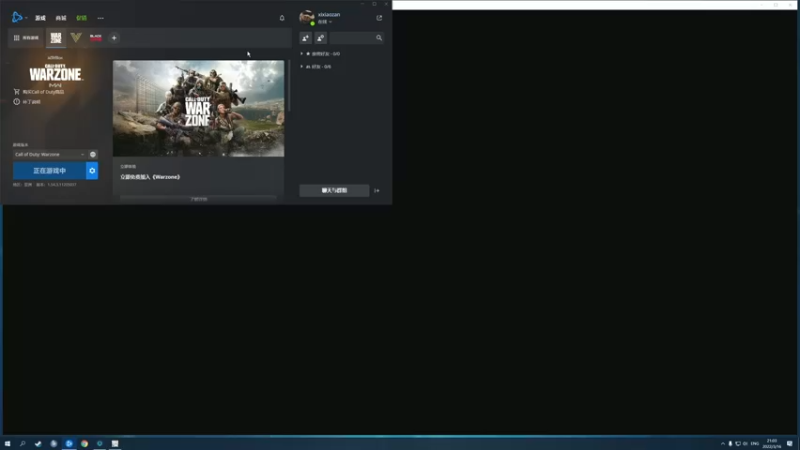Expand the favorite friends group

click(x=320, y=54)
